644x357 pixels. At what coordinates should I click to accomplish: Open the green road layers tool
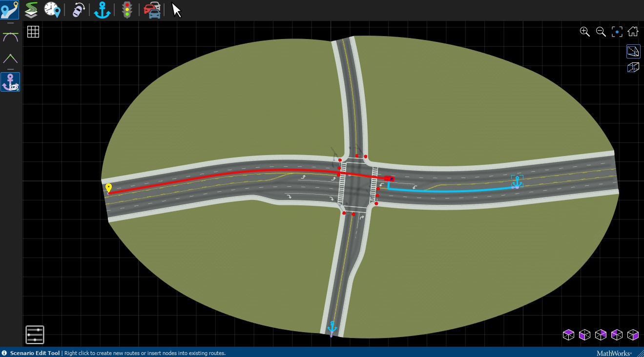tap(31, 9)
